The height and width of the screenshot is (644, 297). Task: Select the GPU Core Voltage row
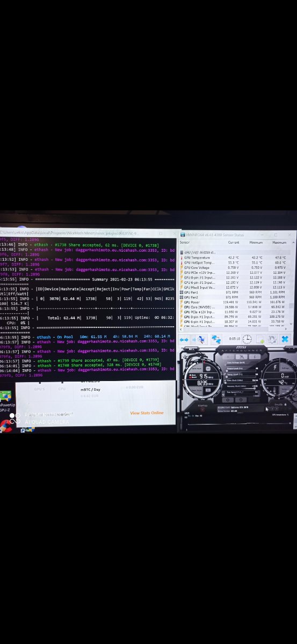tap(234, 267)
